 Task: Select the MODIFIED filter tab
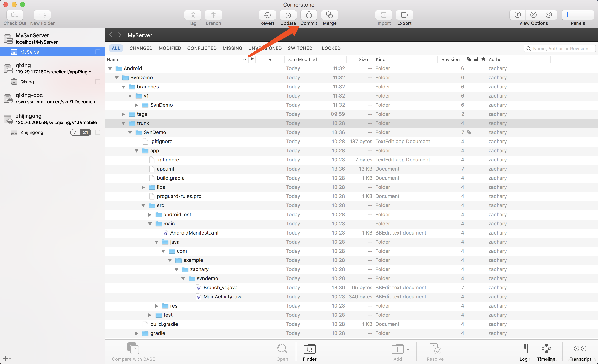(170, 48)
